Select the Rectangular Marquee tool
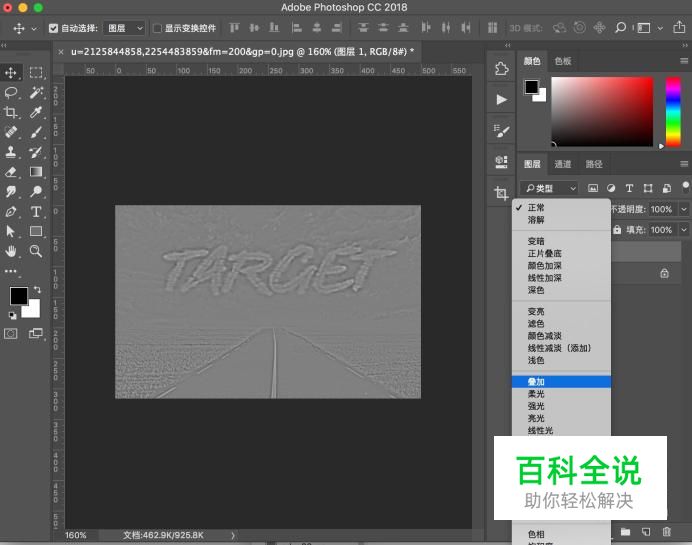 [36, 72]
